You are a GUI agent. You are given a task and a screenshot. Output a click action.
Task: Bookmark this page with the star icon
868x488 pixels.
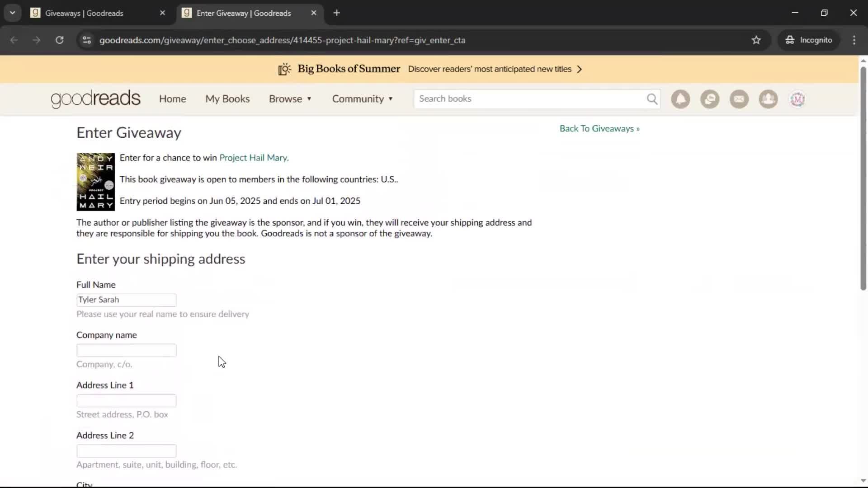coord(756,40)
